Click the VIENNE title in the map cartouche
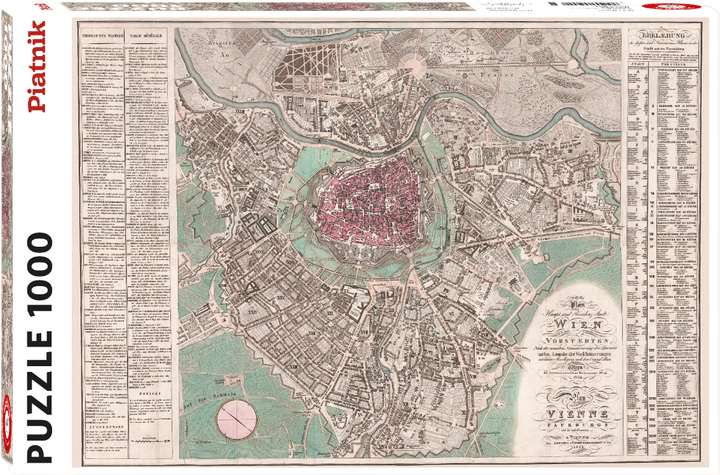This screenshot has width=720, height=475. point(578,414)
